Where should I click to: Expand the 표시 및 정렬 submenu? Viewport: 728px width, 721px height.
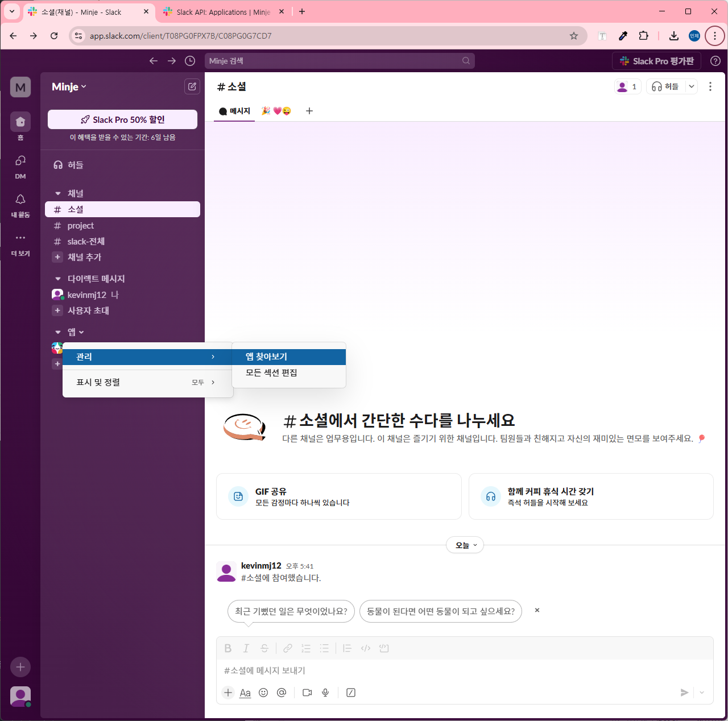point(147,382)
